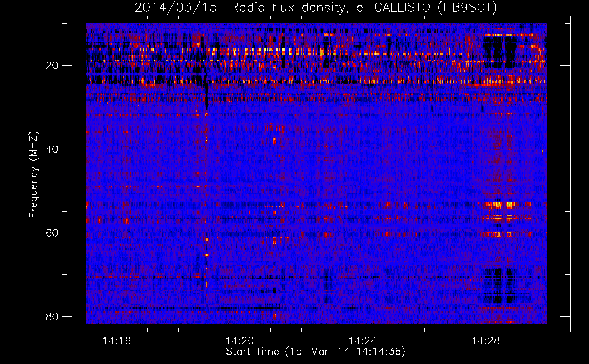Click the 20 frequency tick label

pos(52,66)
